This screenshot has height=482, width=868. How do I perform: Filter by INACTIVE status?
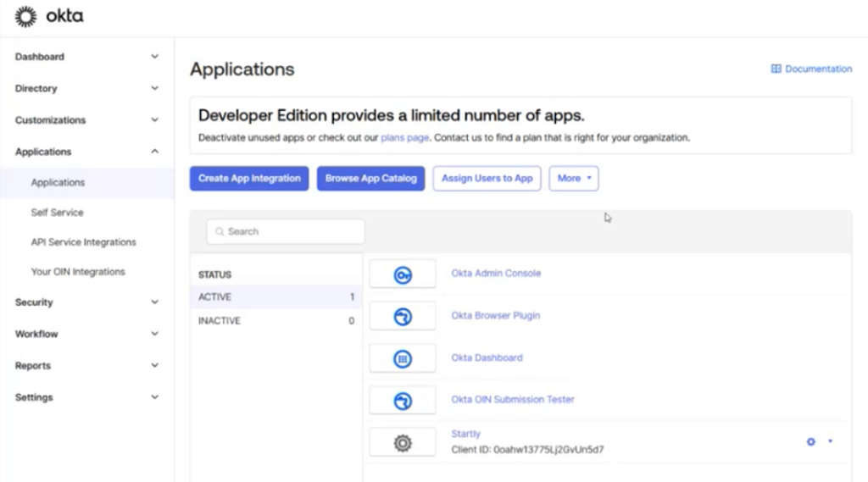click(x=276, y=320)
